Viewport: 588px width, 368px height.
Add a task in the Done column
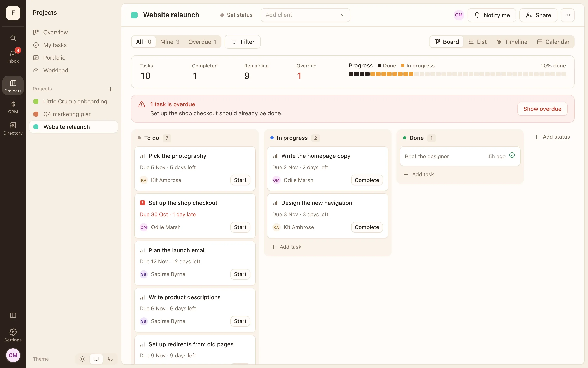coord(419,175)
